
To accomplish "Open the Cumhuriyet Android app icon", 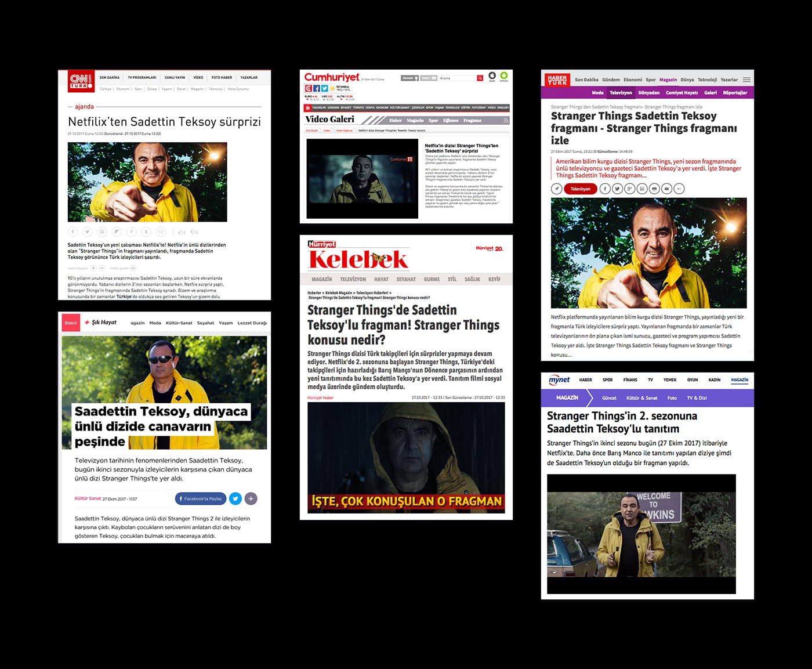I will tap(504, 75).
